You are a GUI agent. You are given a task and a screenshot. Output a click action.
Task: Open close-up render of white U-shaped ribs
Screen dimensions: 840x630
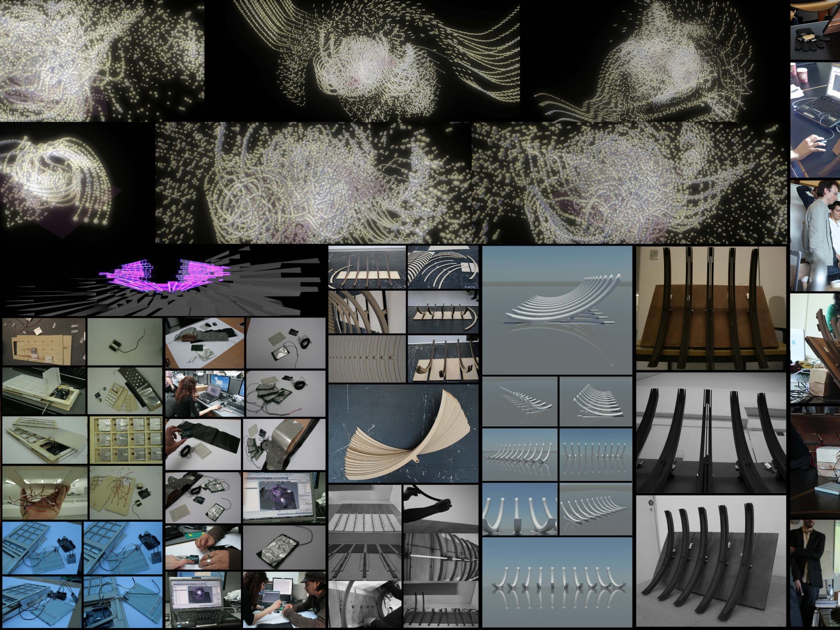[519, 509]
